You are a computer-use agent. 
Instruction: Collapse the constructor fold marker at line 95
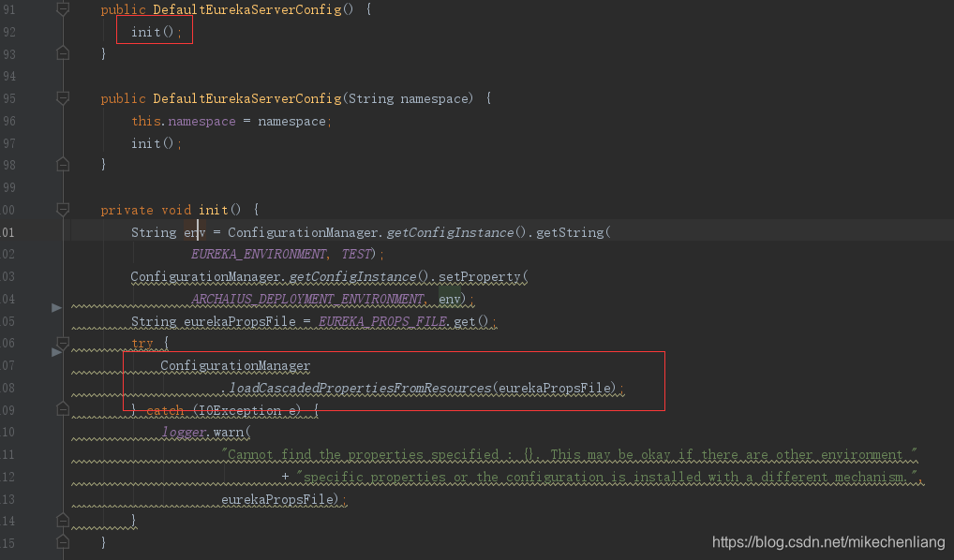[x=63, y=98]
